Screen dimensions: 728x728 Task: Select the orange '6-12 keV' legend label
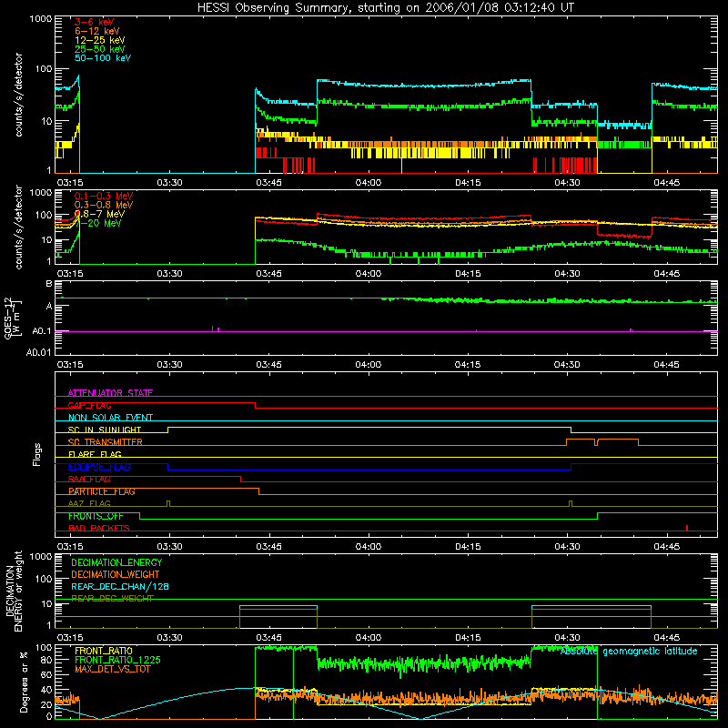pos(96,31)
